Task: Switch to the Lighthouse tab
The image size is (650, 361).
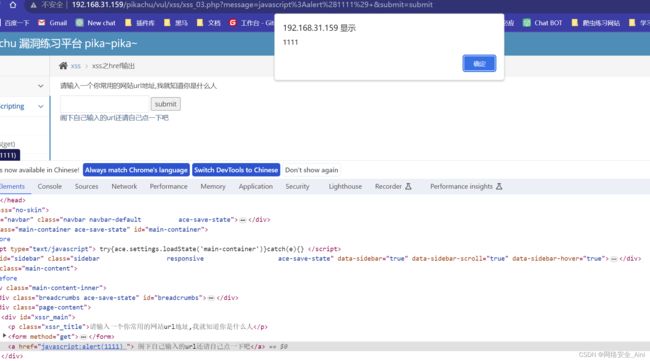Action: click(345, 187)
